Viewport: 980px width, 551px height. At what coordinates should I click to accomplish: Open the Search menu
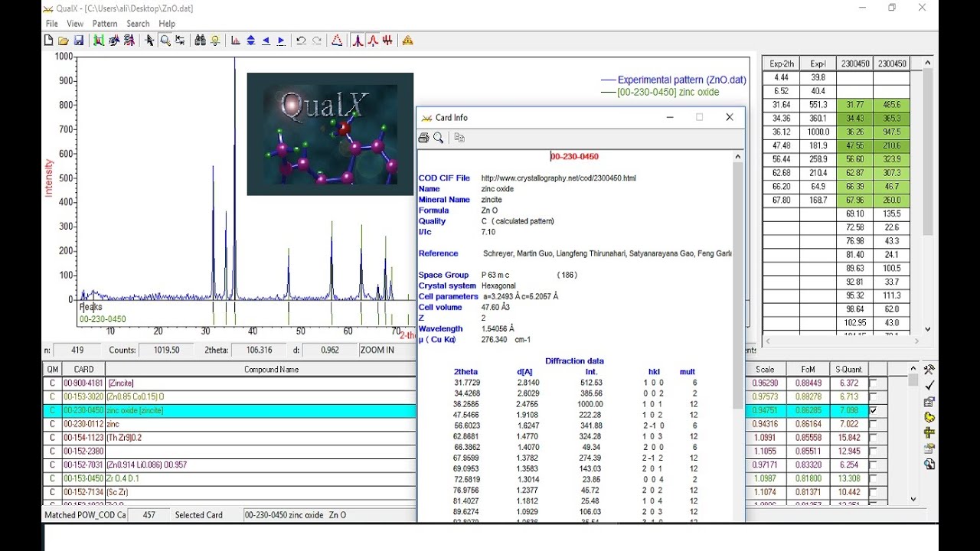tap(138, 24)
